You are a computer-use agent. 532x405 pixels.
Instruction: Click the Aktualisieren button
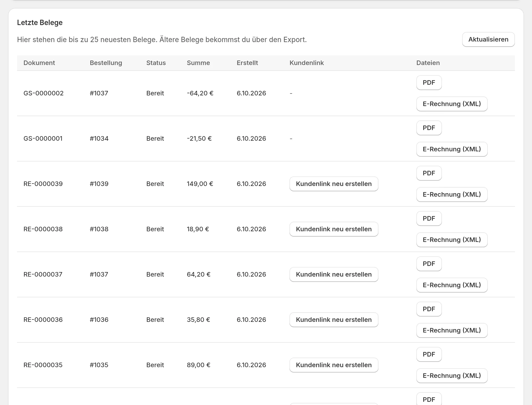click(x=488, y=39)
